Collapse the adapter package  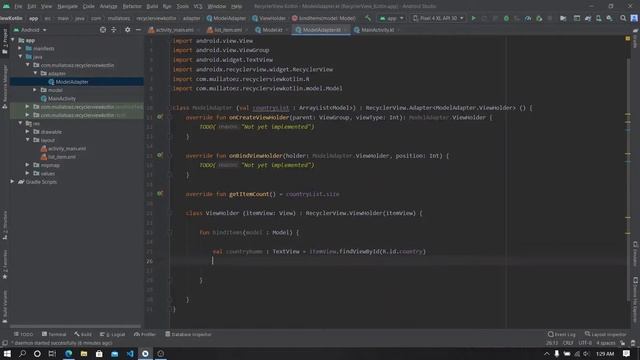point(36,73)
